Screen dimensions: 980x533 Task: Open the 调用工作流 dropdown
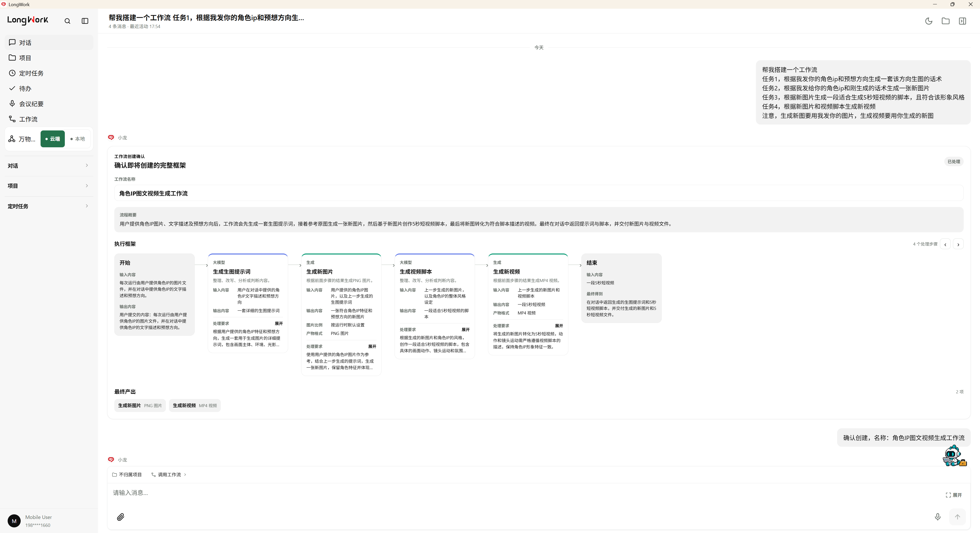pos(169,474)
